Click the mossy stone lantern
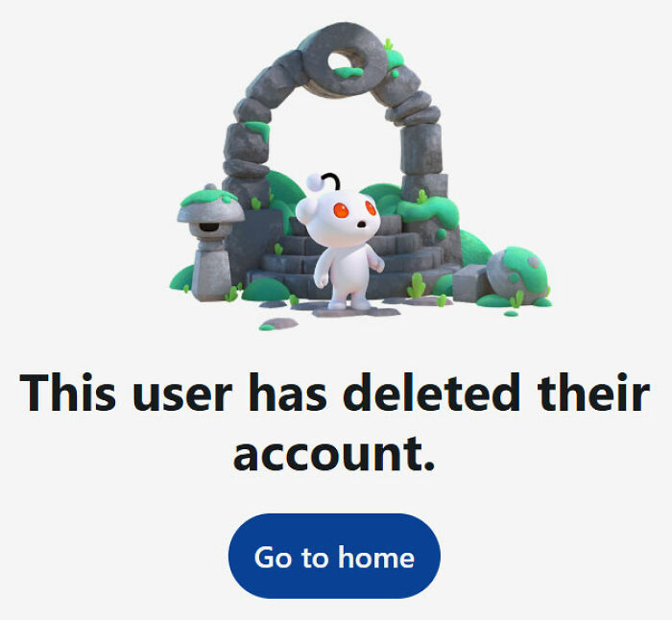Image resolution: width=672 pixels, height=620 pixels. [x=210, y=242]
